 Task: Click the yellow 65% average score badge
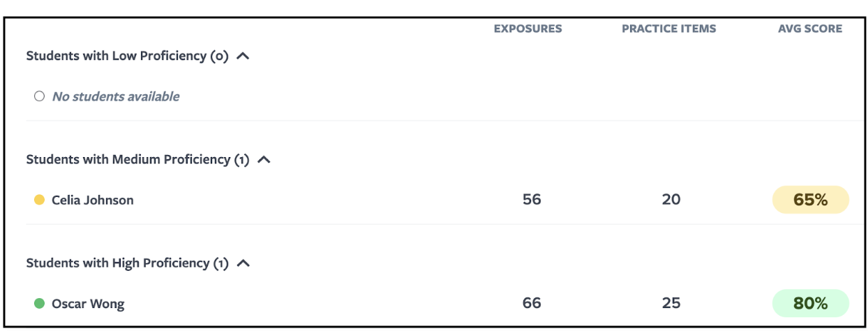tap(810, 200)
